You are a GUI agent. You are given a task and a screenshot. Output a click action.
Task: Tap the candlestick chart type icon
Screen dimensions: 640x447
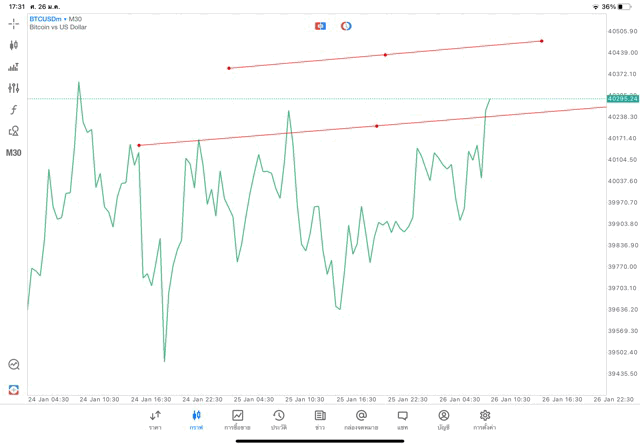(14, 45)
